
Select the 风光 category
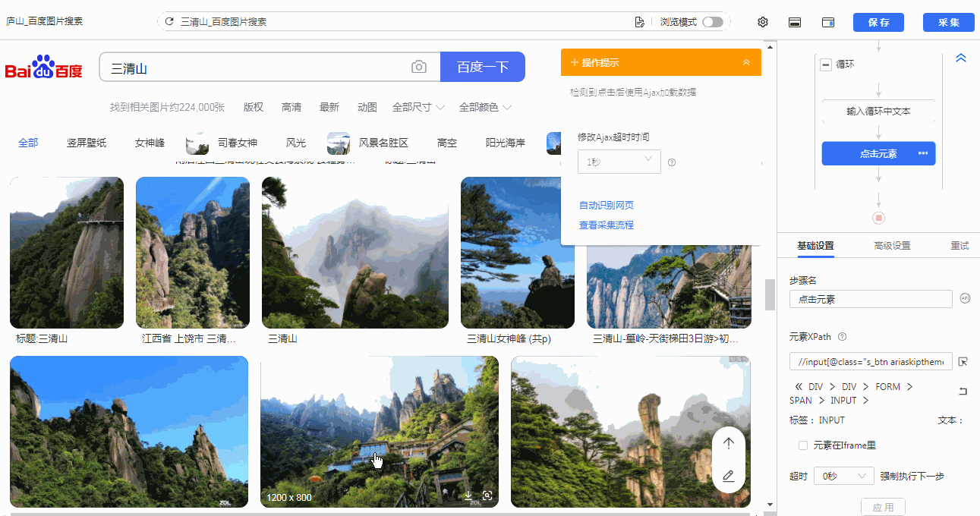296,143
